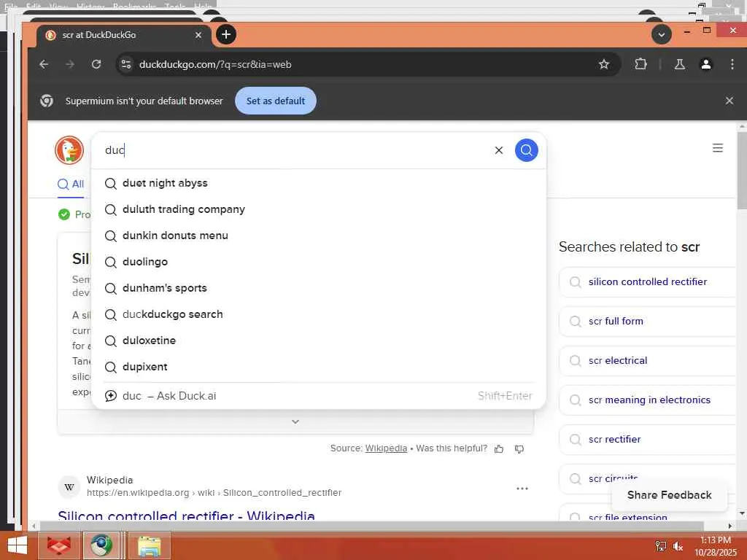This screenshot has width=747, height=560.
Task: Select related search 'scr electrical'
Action: (648, 361)
